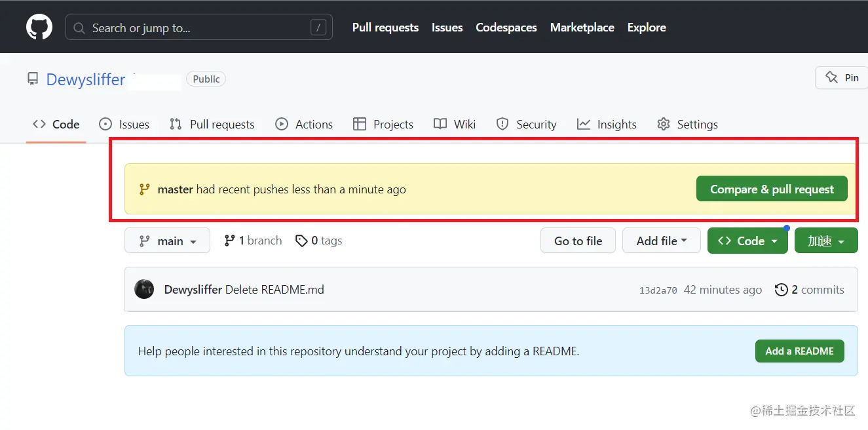The height and width of the screenshot is (430, 868).
Task: Select Marketplace in the top navigation
Action: pyautogui.click(x=582, y=28)
